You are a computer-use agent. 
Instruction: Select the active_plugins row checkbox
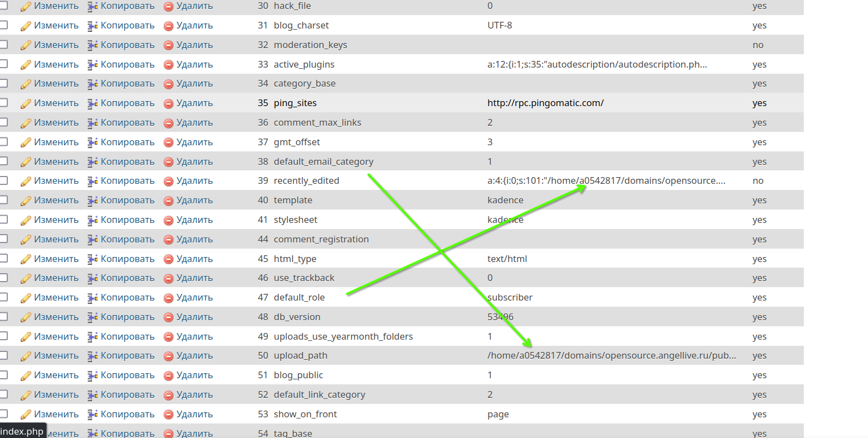[x=3, y=64]
